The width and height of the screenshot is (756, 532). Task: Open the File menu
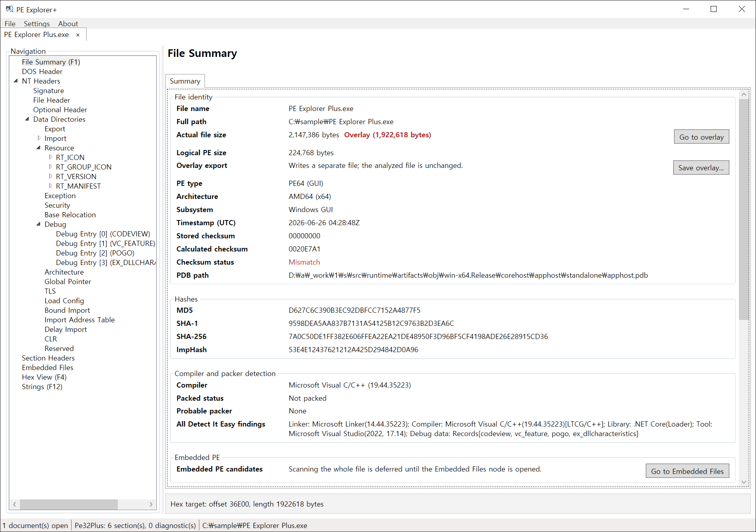(x=10, y=24)
